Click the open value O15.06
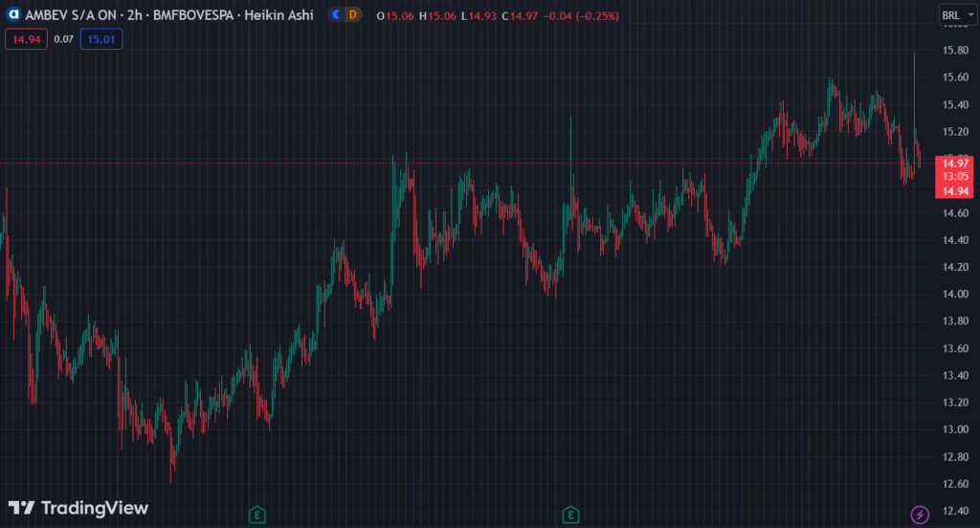The image size is (980, 528). [x=395, y=15]
